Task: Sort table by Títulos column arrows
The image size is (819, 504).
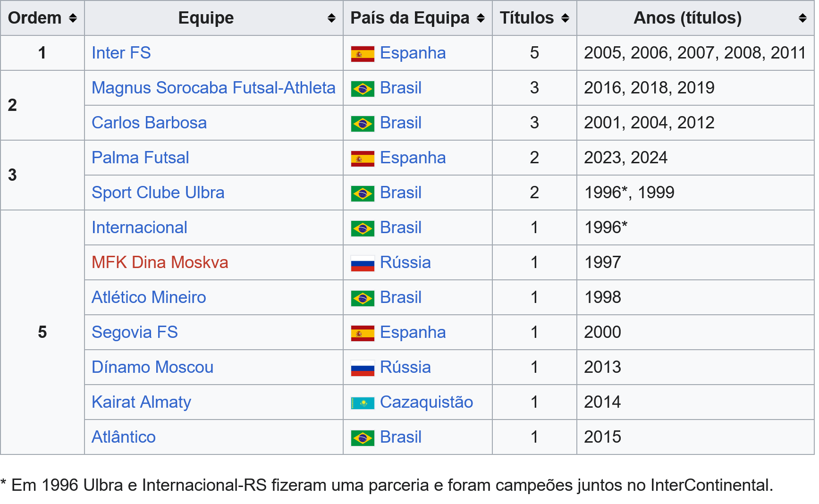Action: click(565, 18)
